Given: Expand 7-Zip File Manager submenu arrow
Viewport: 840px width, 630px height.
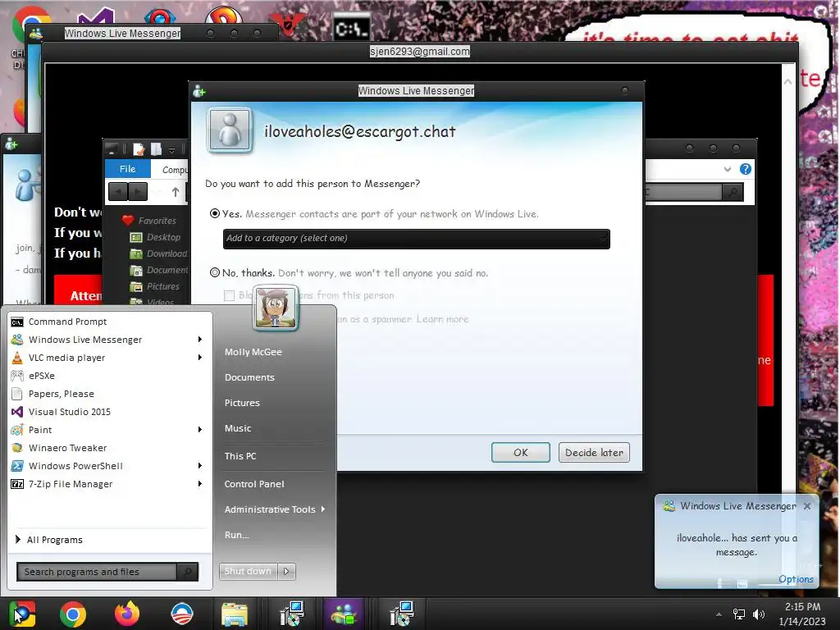Looking at the screenshot, I should coord(200,484).
